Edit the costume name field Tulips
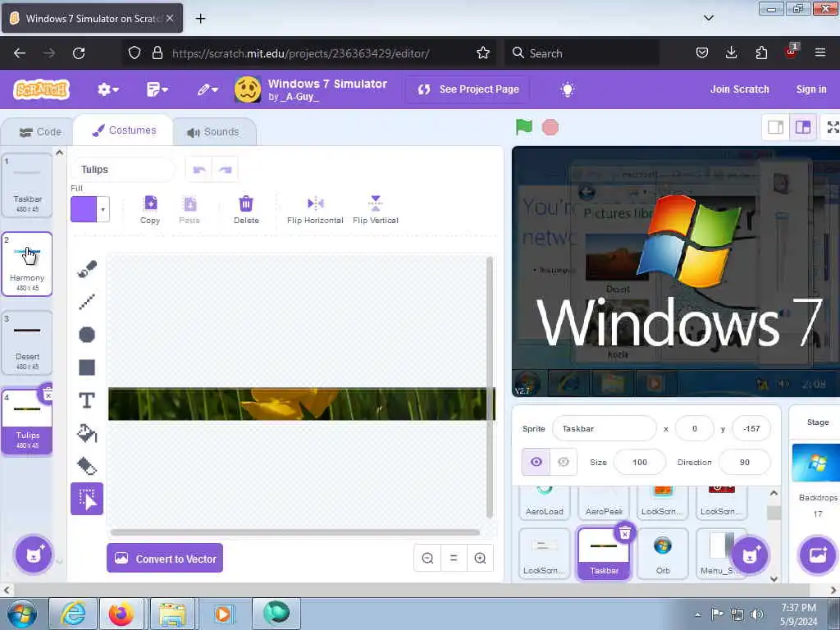Viewport: 840px width, 630px height. click(x=122, y=170)
